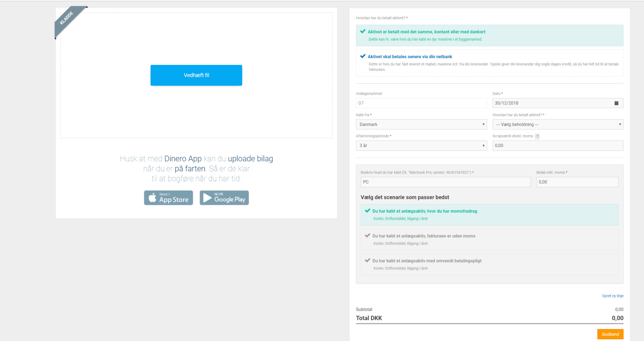Open the 'Købt fra' Danmark dropdown
This screenshot has height=341, width=644.
(x=421, y=124)
